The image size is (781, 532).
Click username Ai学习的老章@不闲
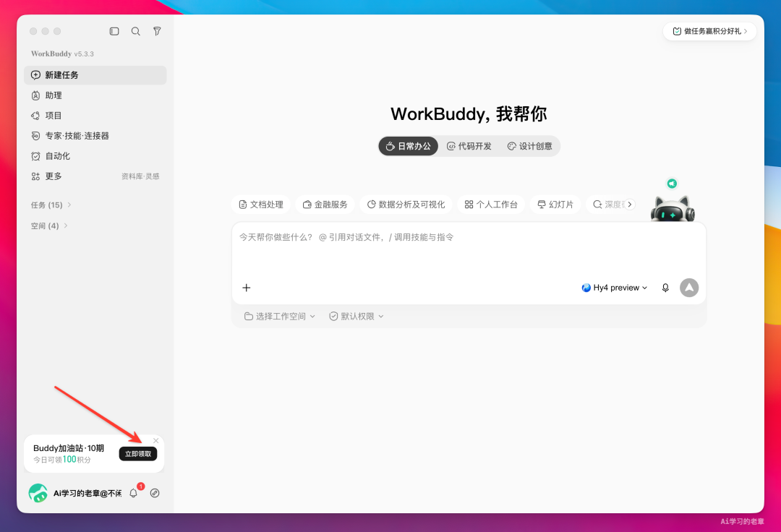pos(88,493)
